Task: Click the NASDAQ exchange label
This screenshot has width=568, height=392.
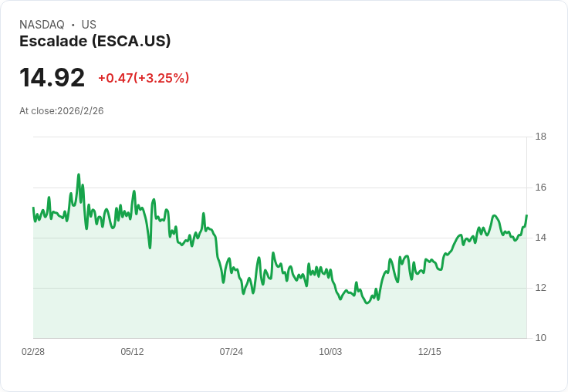Action: pos(42,25)
